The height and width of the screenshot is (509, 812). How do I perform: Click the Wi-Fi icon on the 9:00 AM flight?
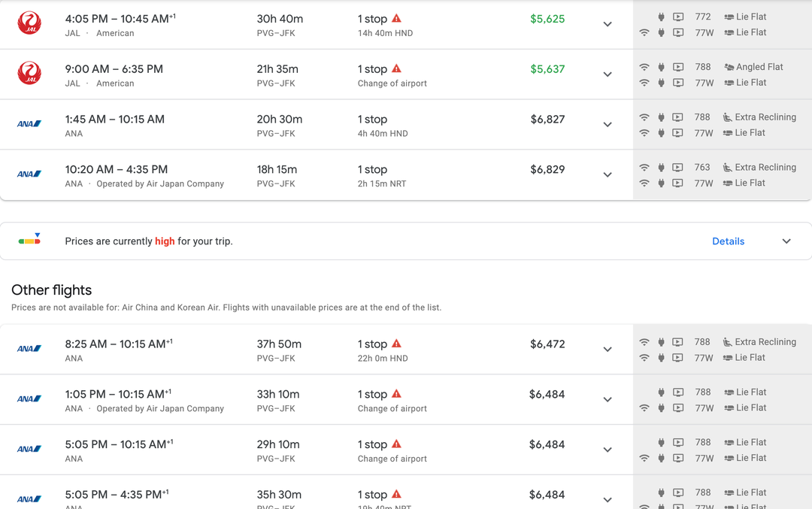click(x=644, y=67)
